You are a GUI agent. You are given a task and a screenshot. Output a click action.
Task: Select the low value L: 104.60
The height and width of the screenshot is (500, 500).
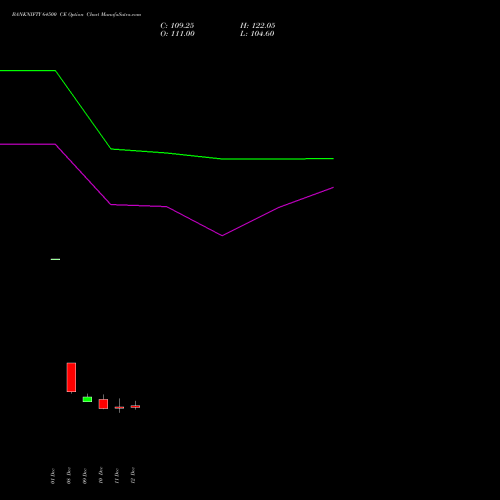pyautogui.click(x=257, y=34)
